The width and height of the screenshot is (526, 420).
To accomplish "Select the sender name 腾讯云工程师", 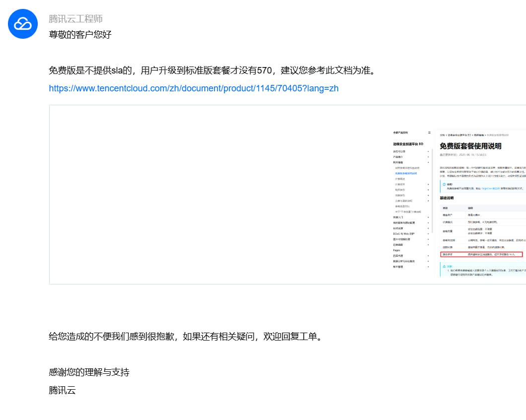I will 75,19.
